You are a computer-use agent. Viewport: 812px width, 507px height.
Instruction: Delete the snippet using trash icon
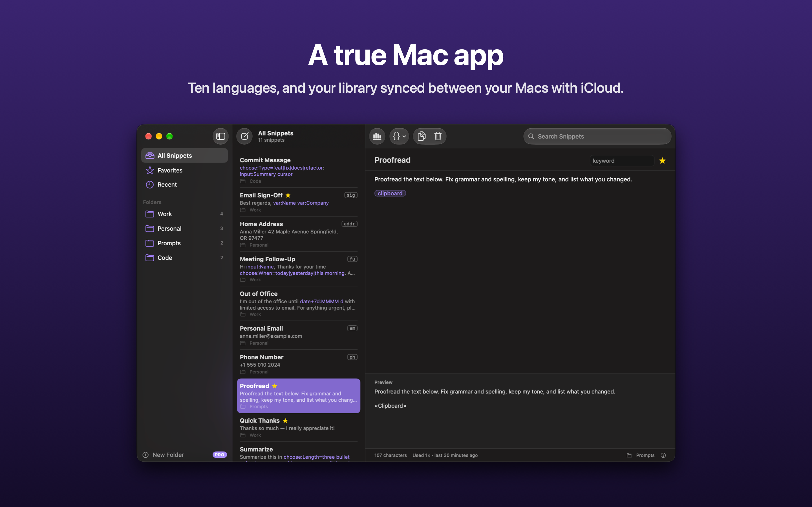pyautogui.click(x=438, y=136)
